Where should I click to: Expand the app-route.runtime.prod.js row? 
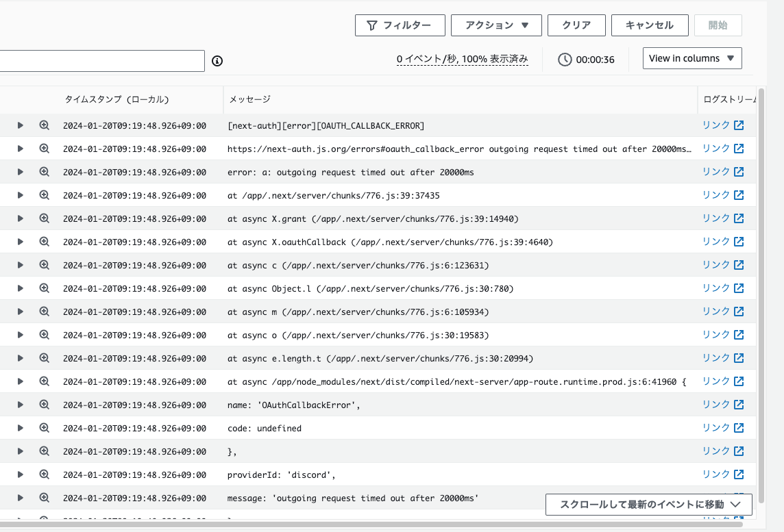pyautogui.click(x=20, y=381)
